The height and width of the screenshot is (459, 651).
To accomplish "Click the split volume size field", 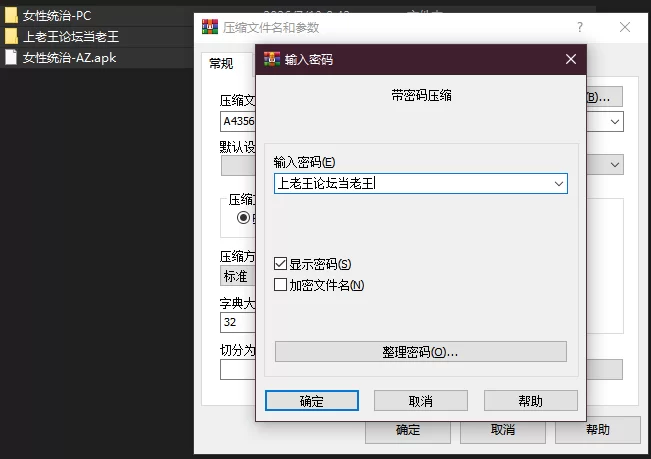I will click(238, 369).
